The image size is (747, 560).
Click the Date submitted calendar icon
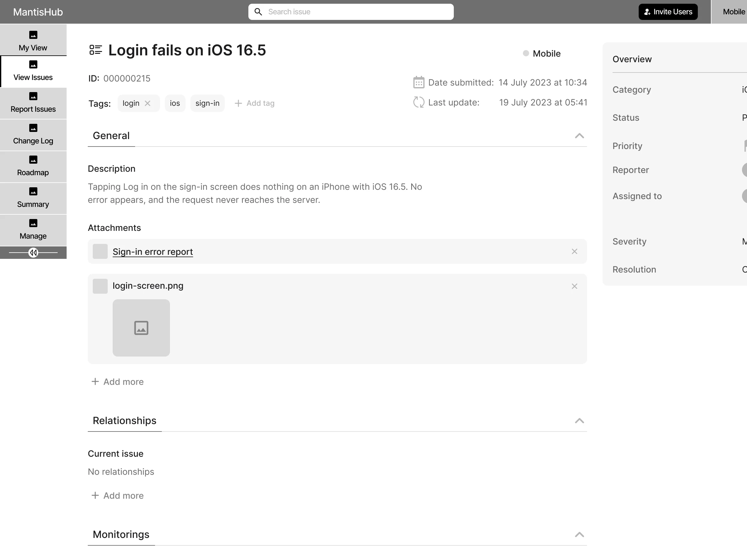point(419,82)
